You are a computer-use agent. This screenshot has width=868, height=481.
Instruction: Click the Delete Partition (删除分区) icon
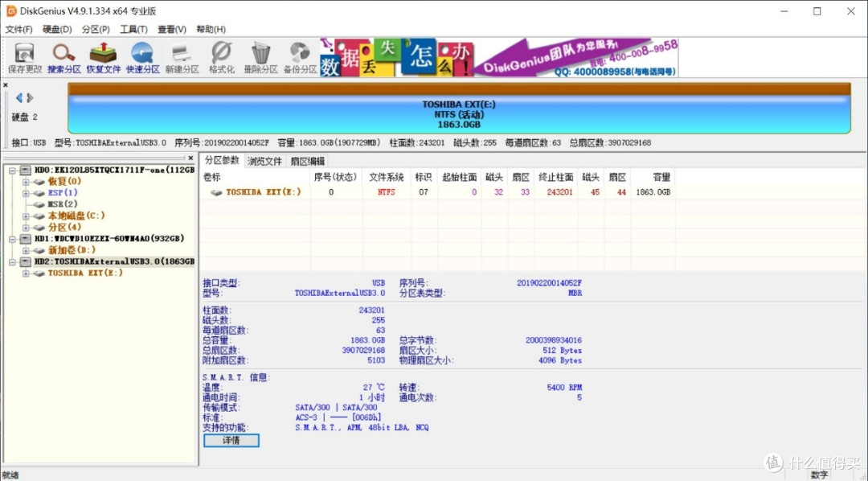(260, 58)
